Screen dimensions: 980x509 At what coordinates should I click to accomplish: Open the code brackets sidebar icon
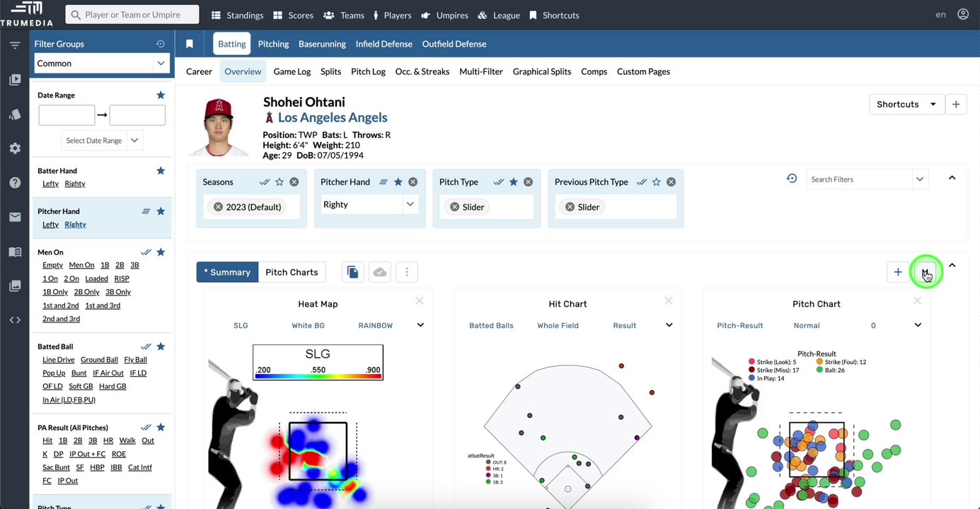click(x=15, y=320)
